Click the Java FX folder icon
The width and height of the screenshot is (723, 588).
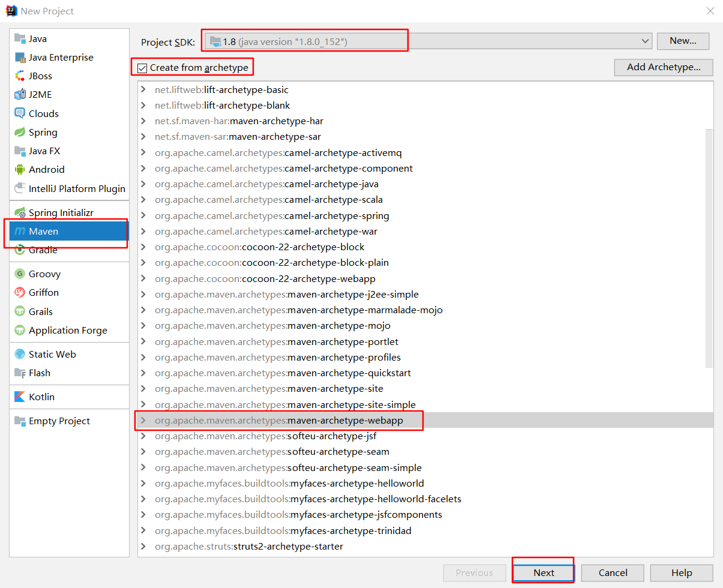(x=20, y=151)
